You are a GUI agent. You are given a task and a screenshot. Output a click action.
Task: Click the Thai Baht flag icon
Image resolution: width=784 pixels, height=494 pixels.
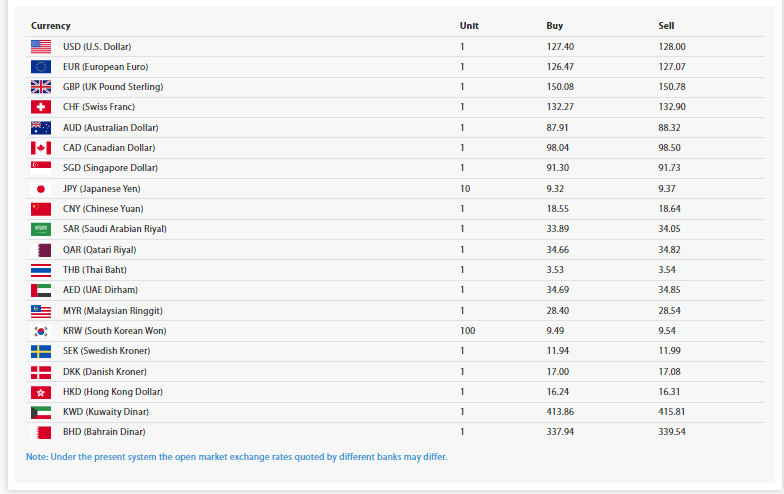pyautogui.click(x=41, y=270)
